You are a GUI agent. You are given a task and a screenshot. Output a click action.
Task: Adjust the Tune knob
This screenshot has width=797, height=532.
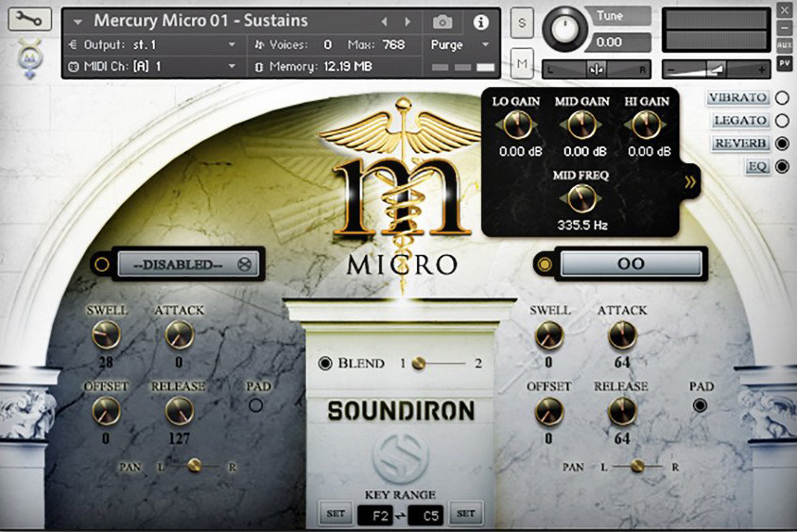pos(563,29)
